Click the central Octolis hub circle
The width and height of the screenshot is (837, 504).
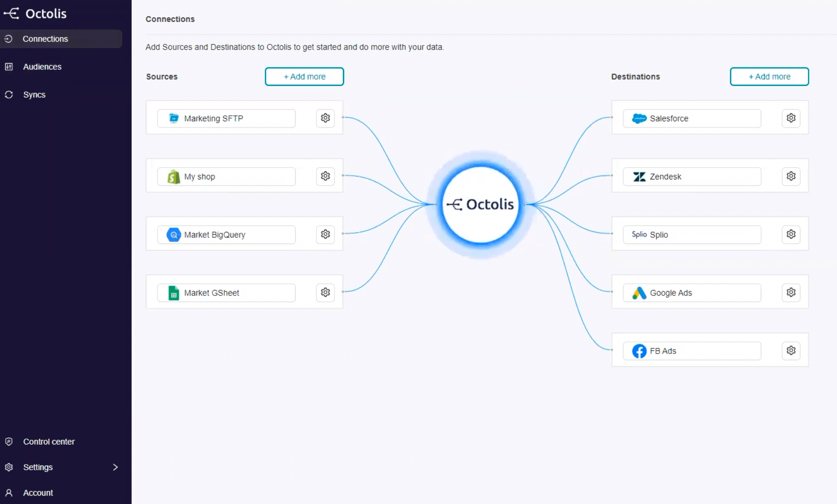pyautogui.click(x=481, y=204)
